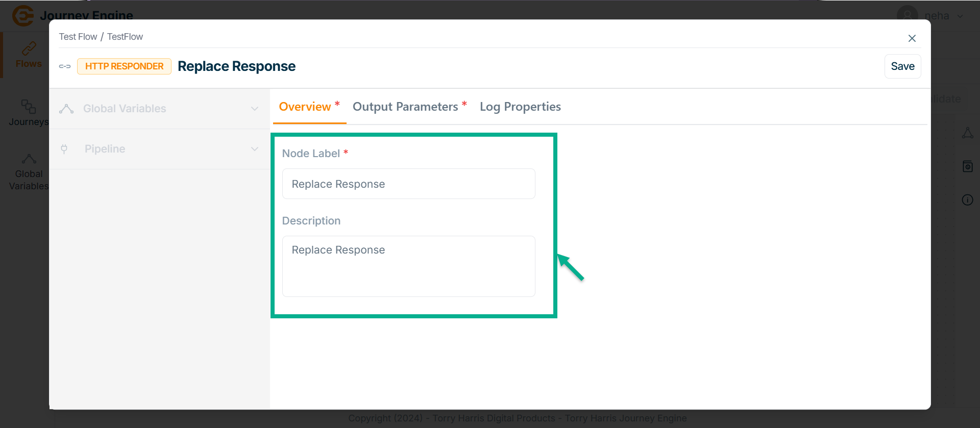Screen dimensions: 980x428
Task: Click the Journey Engine logo icon
Action: 22,15
